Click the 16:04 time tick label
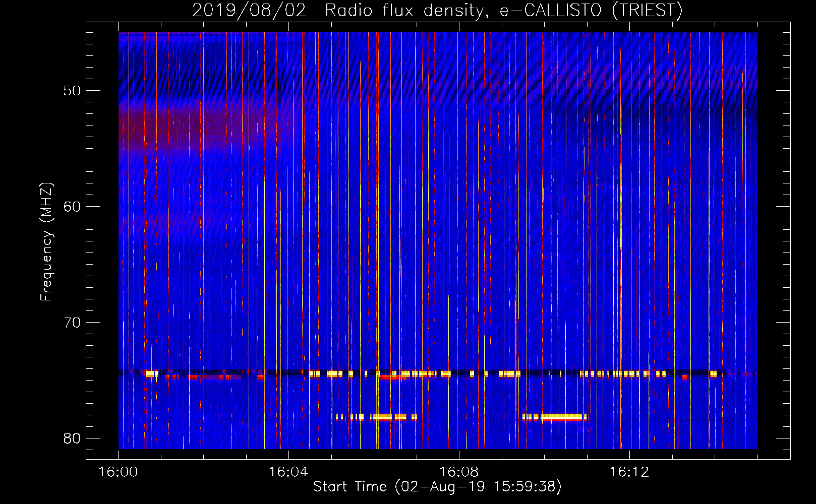The width and height of the screenshot is (816, 504). pyautogui.click(x=288, y=472)
